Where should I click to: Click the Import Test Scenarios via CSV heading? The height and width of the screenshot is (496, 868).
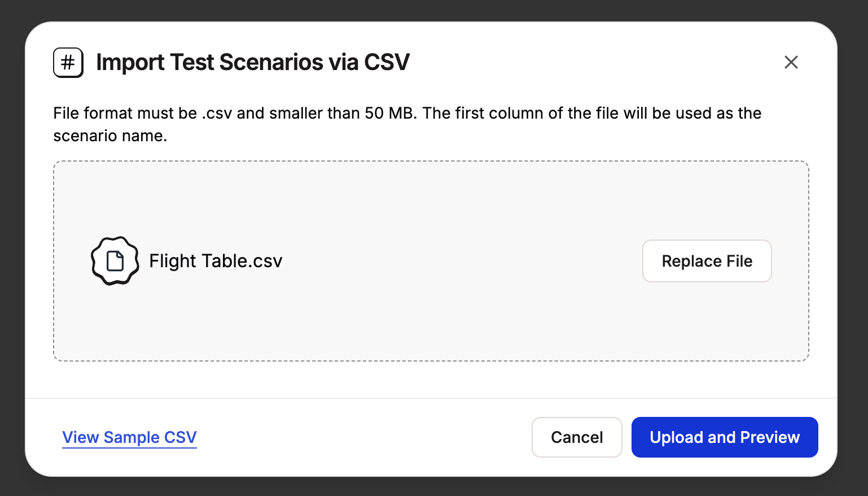pos(253,62)
